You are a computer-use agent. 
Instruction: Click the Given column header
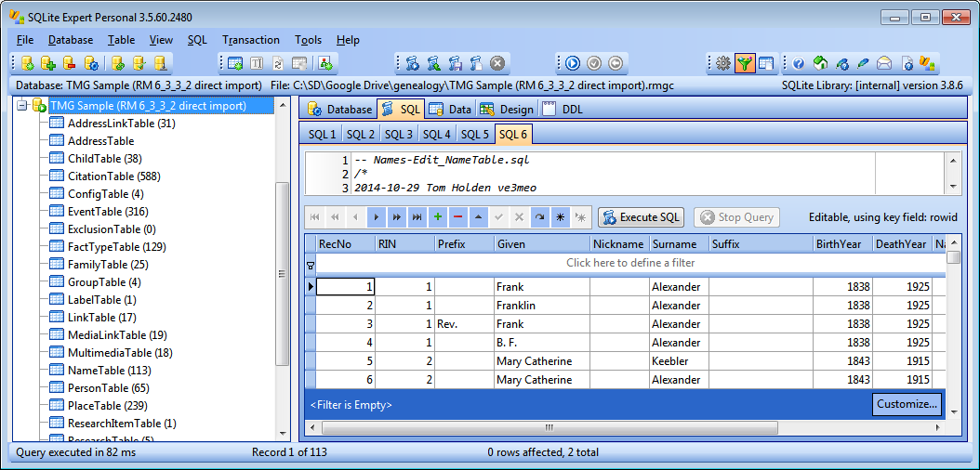point(542,244)
